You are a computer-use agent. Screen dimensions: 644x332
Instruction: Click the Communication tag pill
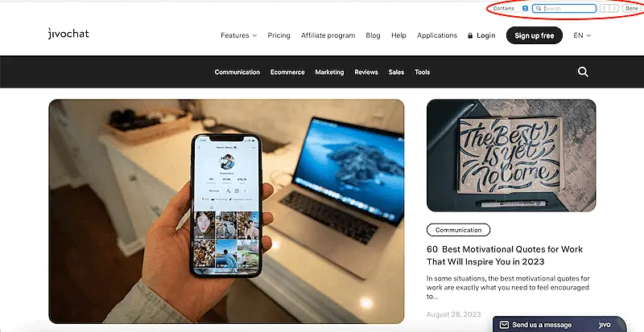click(x=458, y=230)
